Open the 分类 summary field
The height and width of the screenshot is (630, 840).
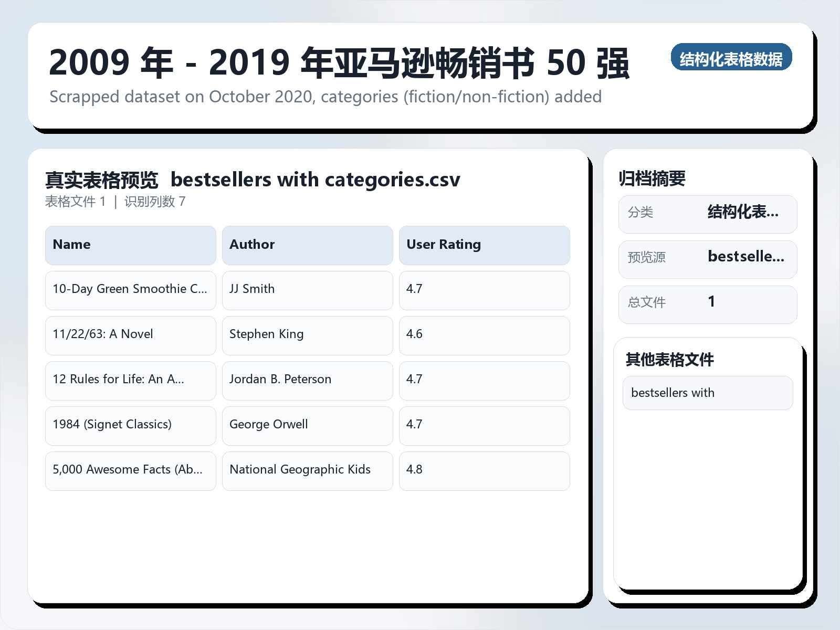pos(708,214)
